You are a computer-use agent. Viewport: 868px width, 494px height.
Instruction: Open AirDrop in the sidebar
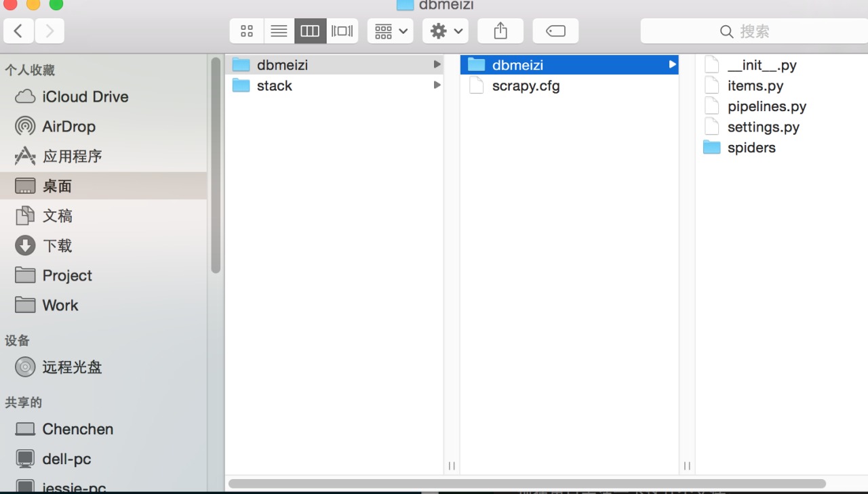click(x=68, y=127)
